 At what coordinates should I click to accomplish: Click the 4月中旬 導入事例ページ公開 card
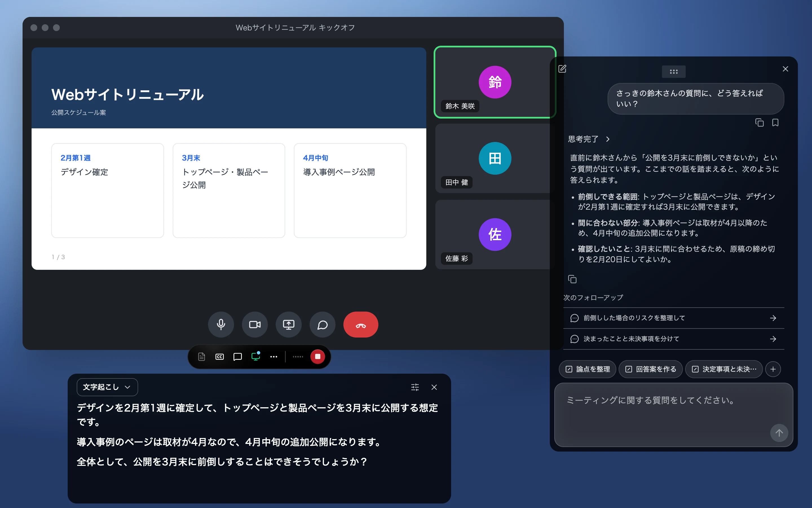pos(350,190)
